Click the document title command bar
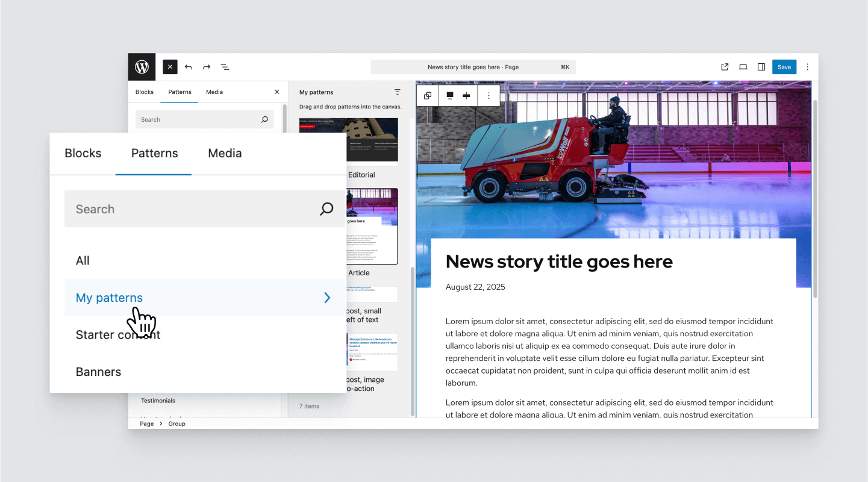The image size is (868, 482). [473, 67]
